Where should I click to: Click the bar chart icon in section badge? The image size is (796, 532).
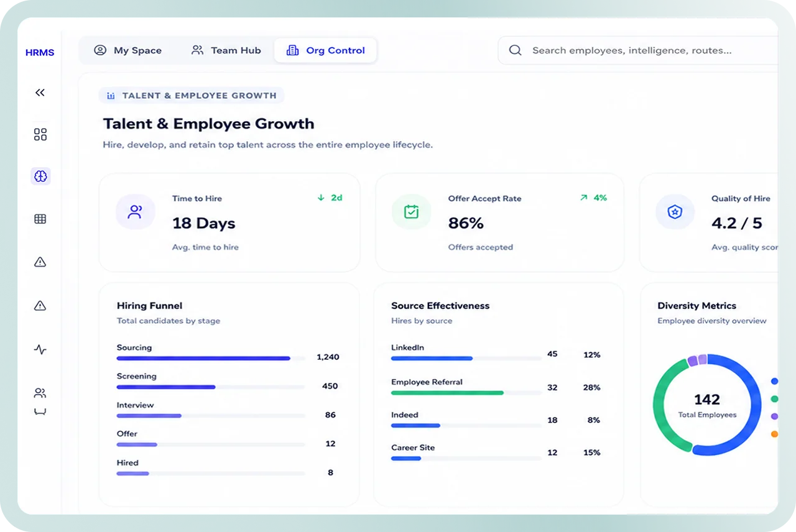[x=111, y=96]
